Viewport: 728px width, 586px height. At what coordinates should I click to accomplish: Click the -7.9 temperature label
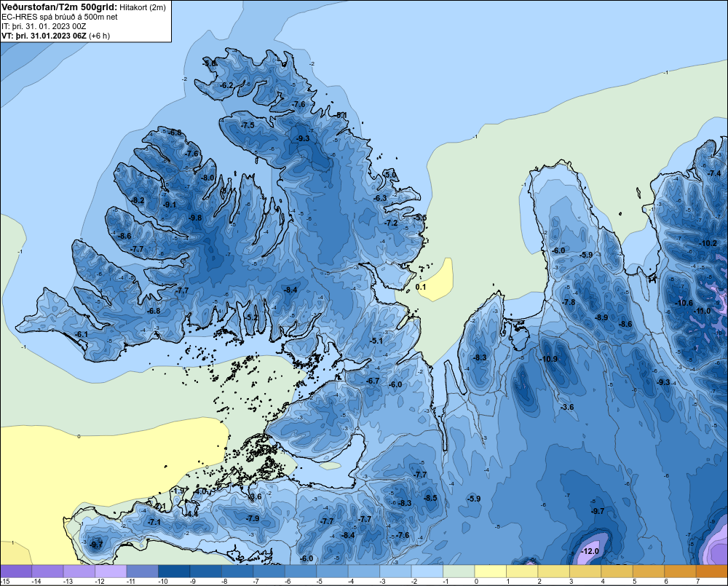(253, 518)
